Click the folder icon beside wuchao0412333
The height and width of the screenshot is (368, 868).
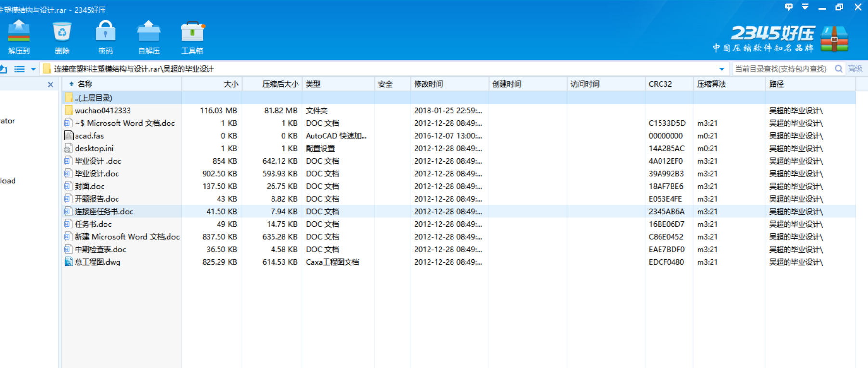pyautogui.click(x=68, y=110)
